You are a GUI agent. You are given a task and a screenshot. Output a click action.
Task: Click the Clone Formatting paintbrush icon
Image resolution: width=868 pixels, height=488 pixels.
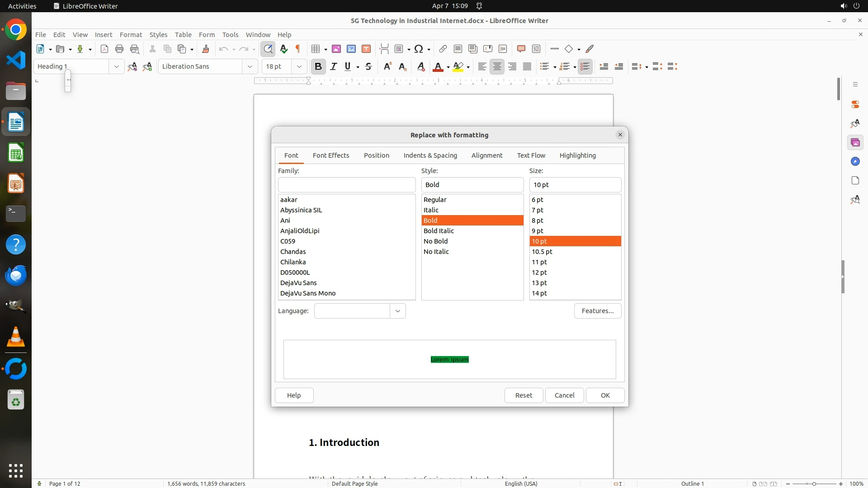[206, 49]
